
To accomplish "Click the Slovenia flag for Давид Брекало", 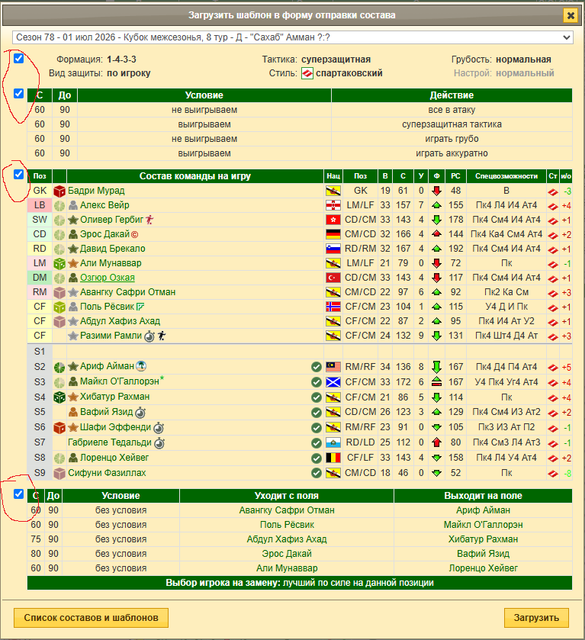I will [x=333, y=249].
